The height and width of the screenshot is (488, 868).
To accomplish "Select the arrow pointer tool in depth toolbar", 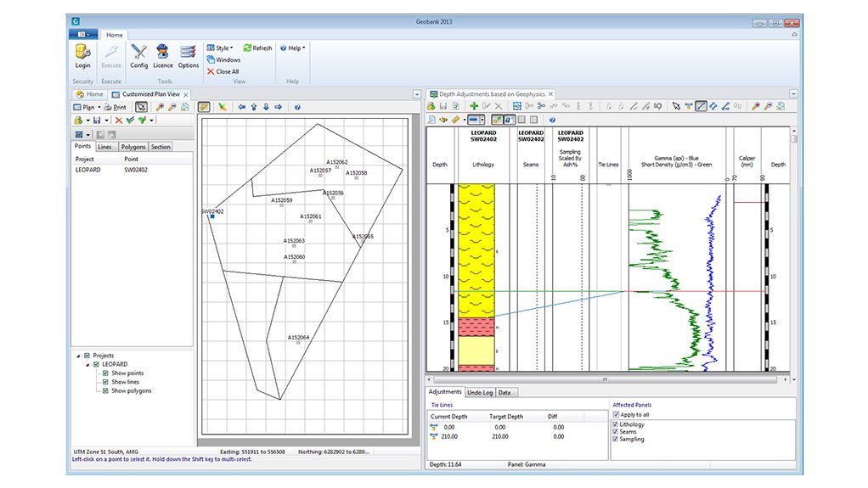I will [676, 106].
